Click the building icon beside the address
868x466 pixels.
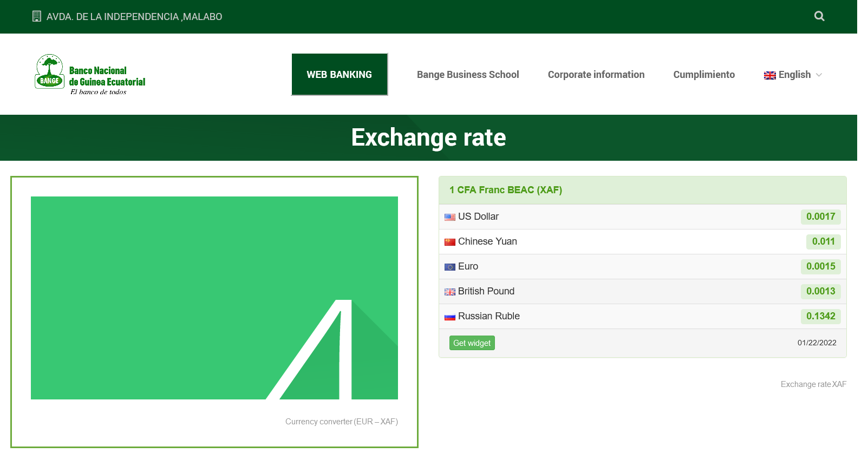click(37, 16)
